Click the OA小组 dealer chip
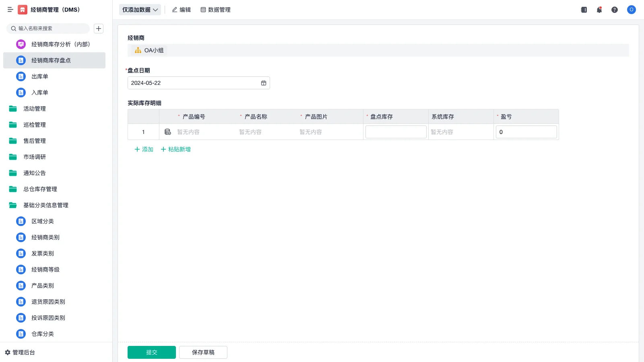Image resolution: width=644 pixels, height=362 pixels. 149,50
